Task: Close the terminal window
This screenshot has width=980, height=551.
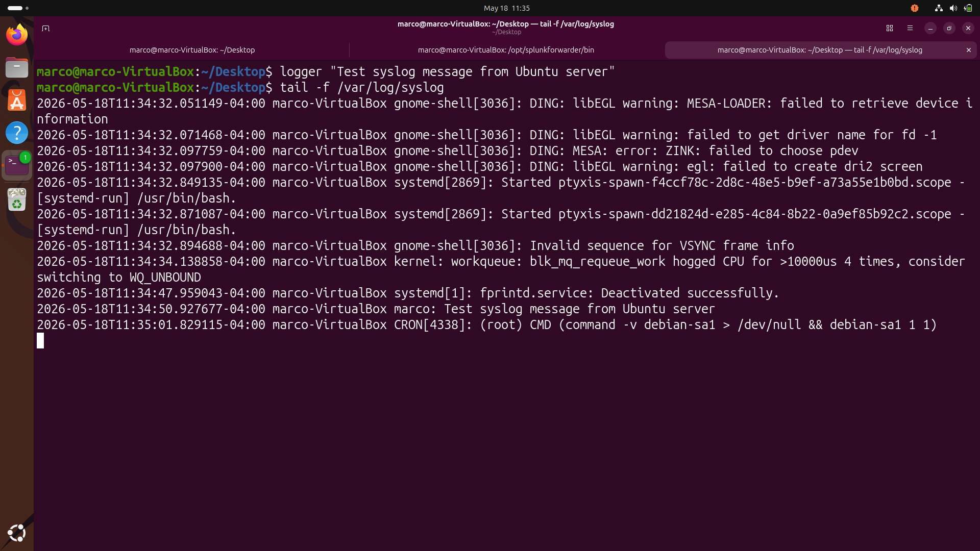Action: pos(968,28)
